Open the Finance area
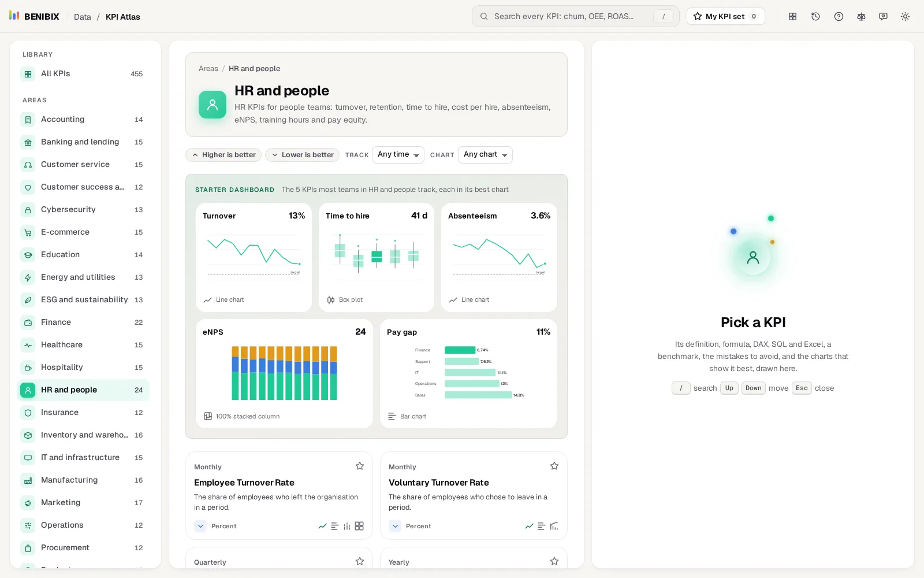This screenshot has height=578, width=924. [83, 323]
